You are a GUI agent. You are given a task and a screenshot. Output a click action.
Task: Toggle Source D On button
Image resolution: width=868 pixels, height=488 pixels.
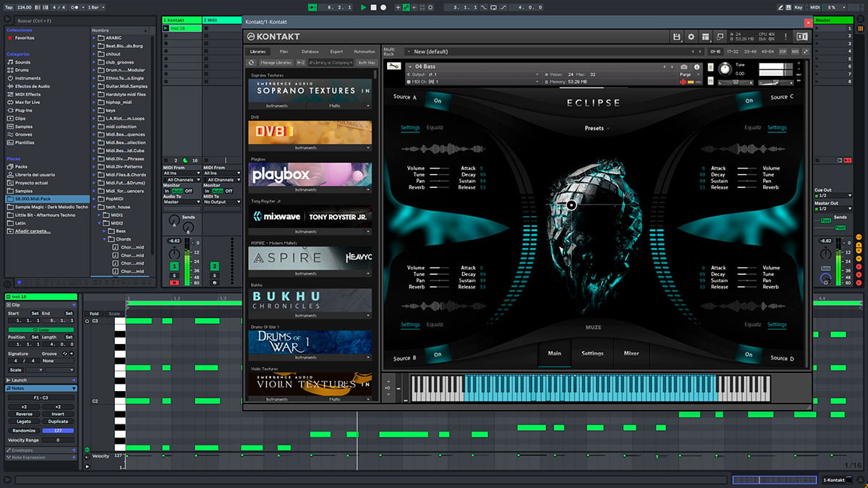(749, 354)
